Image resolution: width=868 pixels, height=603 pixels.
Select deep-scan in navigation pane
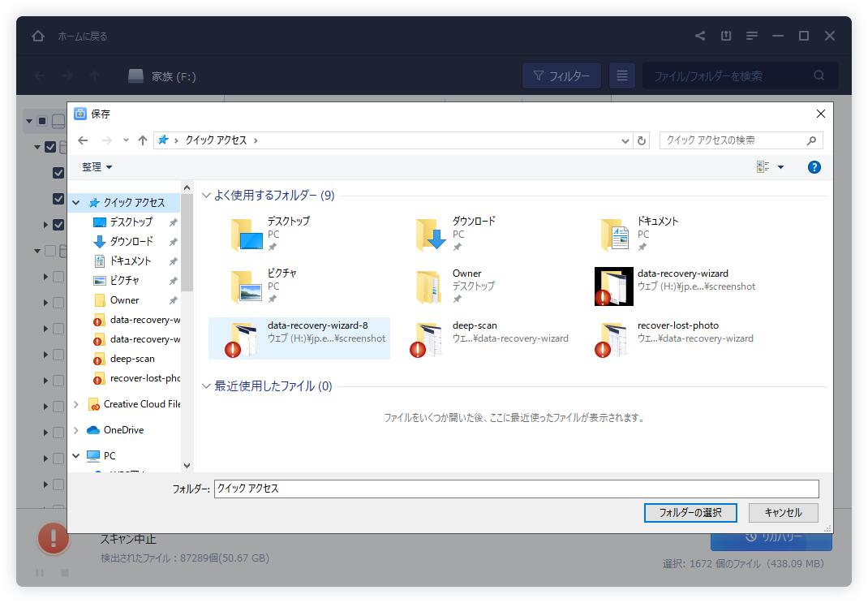[131, 359]
